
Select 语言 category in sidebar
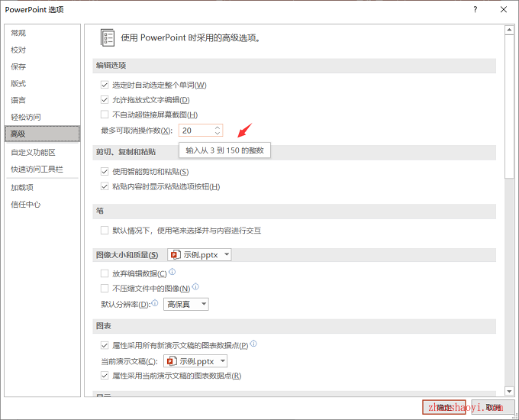(x=43, y=100)
